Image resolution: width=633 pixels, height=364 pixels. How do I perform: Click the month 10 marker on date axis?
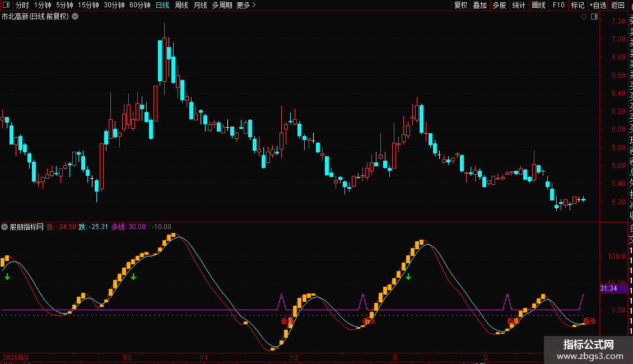[x=128, y=357]
